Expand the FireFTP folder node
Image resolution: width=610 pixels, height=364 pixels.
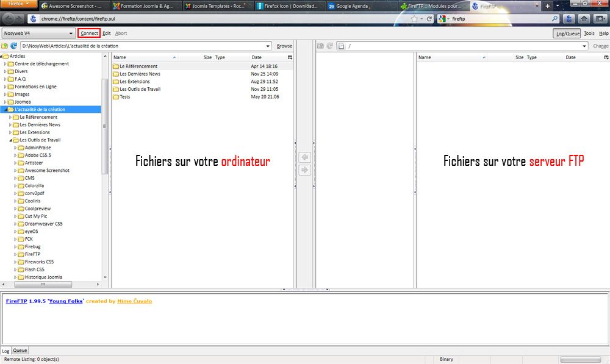16,254
